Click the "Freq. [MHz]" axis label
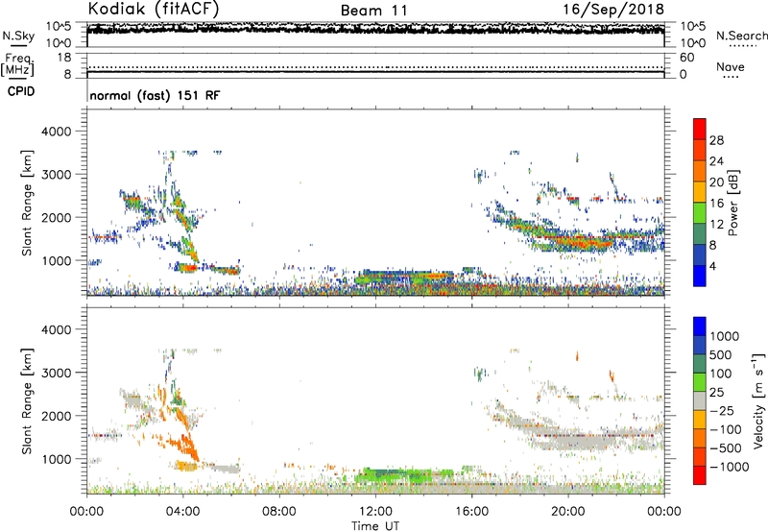 click(17, 64)
